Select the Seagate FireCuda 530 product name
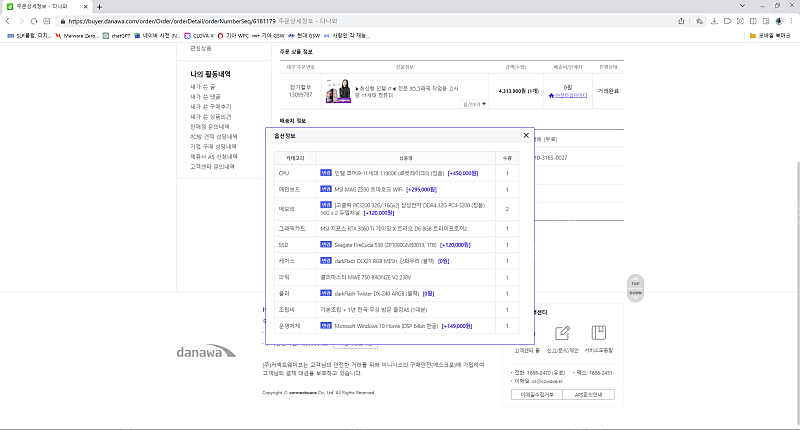800x430 pixels. point(385,245)
